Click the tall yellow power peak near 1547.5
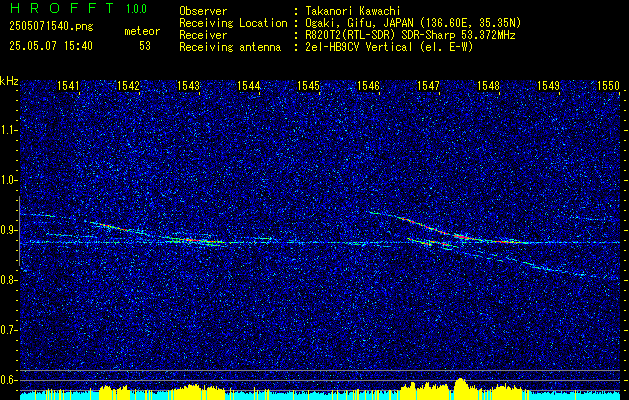 coord(461,389)
